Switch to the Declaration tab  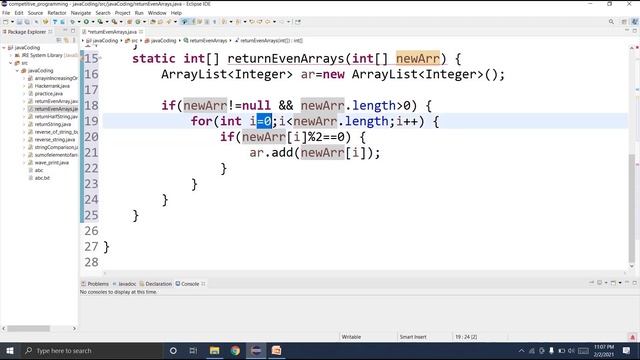click(x=156, y=284)
